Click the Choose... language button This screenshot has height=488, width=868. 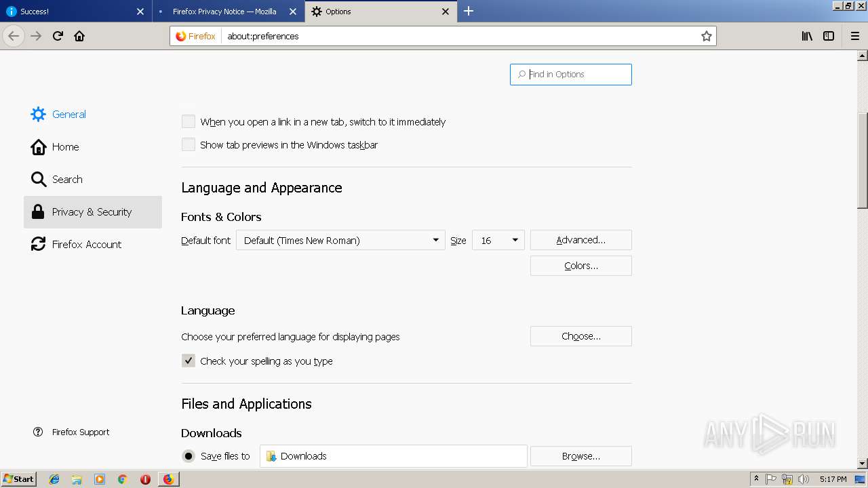(x=581, y=336)
